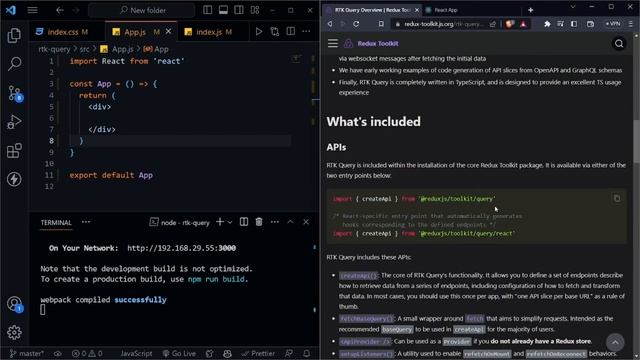This screenshot has height=360, width=640.
Task: Close the App.js tab
Action: pyautogui.click(x=169, y=31)
